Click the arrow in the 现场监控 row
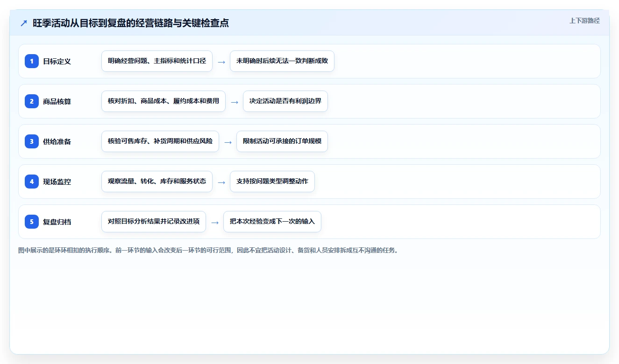The width and height of the screenshot is (619, 364). pos(221,182)
